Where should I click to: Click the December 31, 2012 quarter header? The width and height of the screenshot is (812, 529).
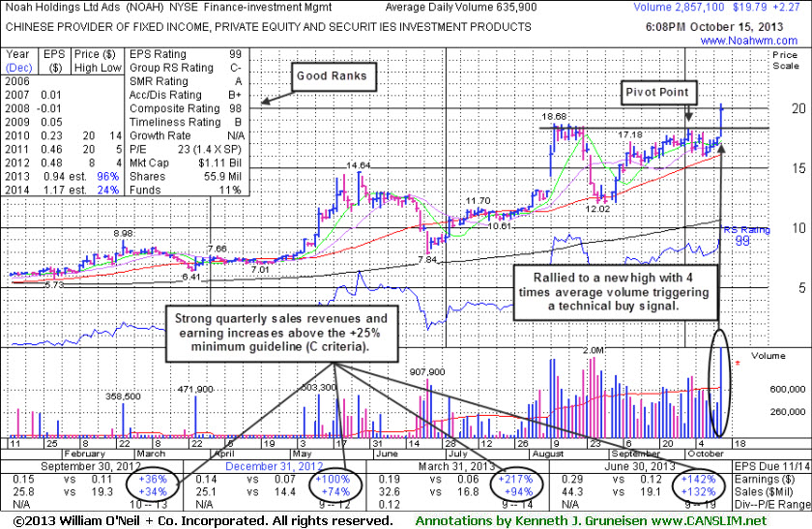(x=274, y=466)
